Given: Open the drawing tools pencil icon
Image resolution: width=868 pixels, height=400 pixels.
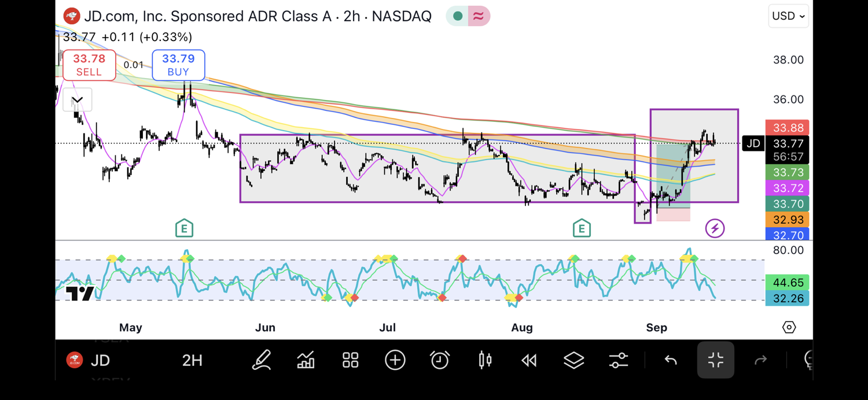Looking at the screenshot, I should [262, 360].
